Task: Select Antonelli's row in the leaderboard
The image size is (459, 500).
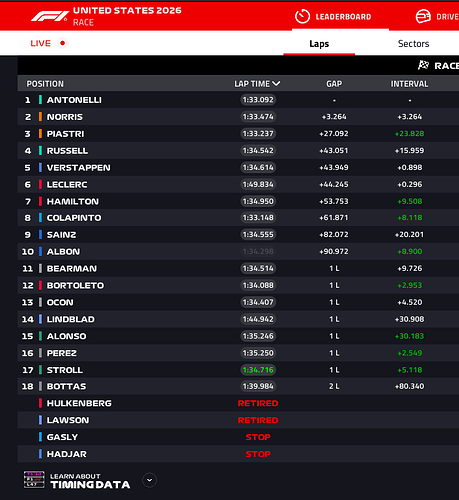Action: click(238, 100)
